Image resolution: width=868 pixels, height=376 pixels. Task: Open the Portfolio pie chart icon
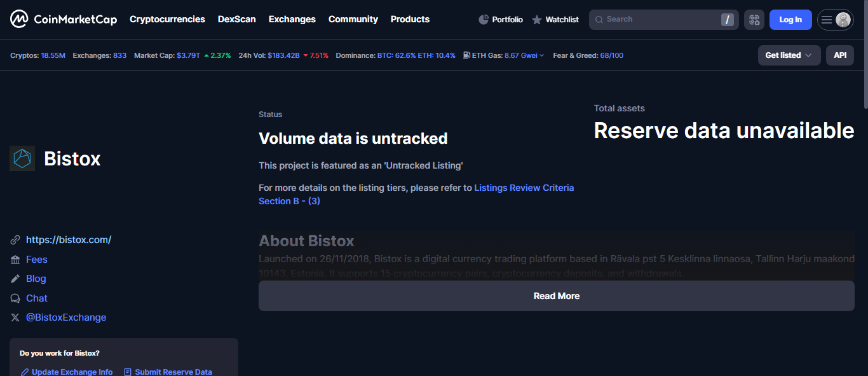click(484, 20)
